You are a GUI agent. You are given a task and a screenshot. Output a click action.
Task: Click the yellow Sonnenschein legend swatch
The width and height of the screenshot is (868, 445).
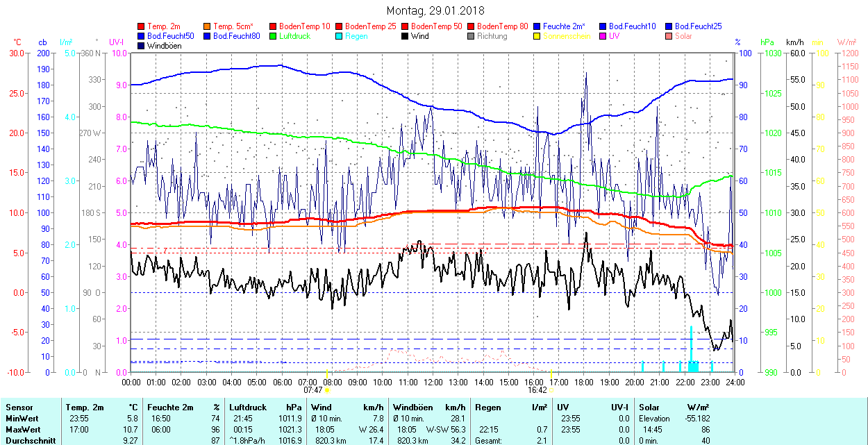(537, 36)
